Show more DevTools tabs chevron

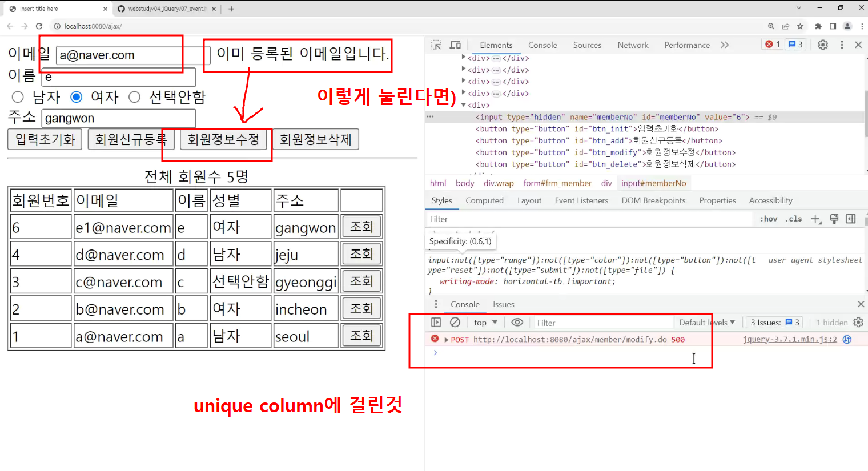click(x=725, y=45)
